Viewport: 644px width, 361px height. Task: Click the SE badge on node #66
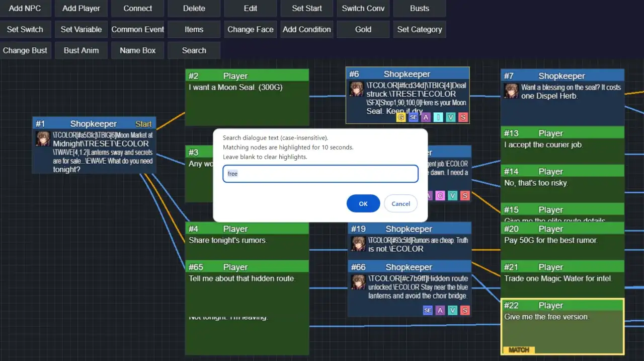pos(428,311)
